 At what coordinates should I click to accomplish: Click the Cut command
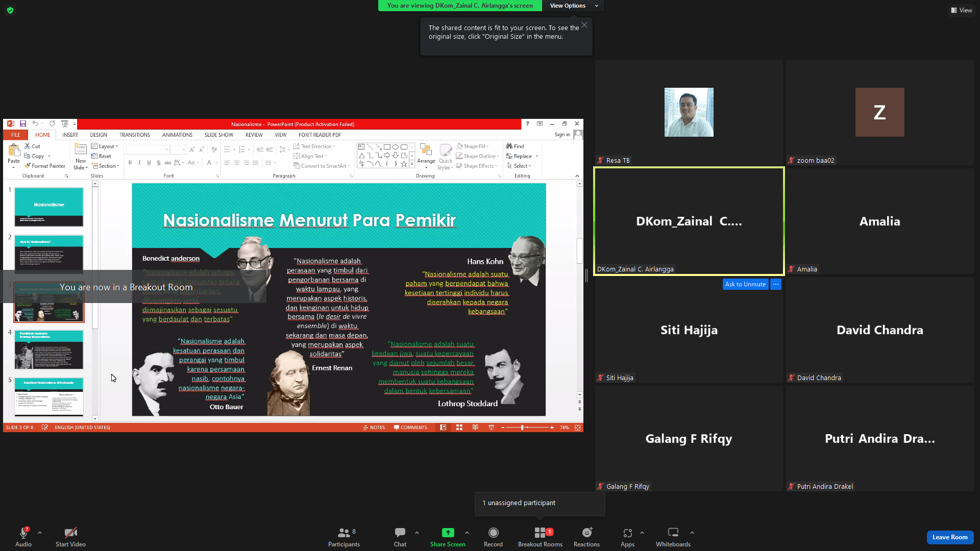(x=32, y=146)
